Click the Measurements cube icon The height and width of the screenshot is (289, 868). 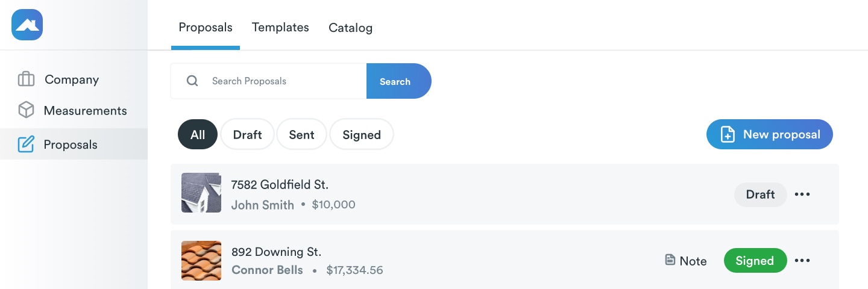tap(26, 110)
